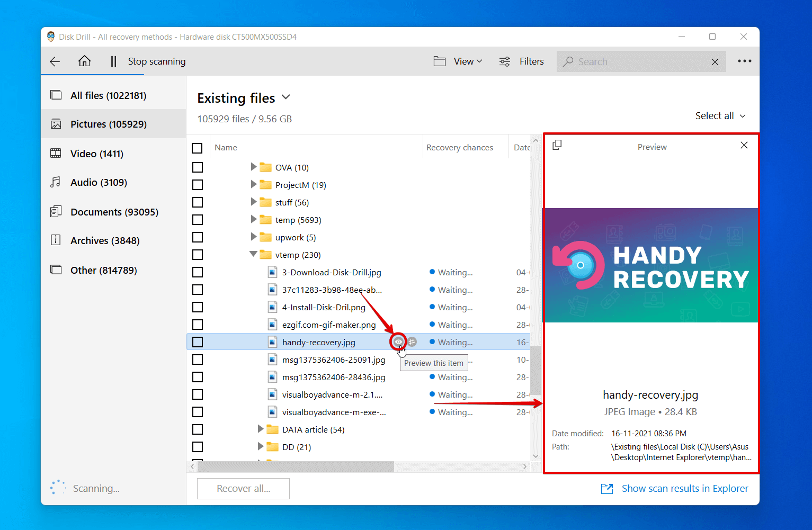Pop out the preview panel
812x530 pixels.
(557, 145)
